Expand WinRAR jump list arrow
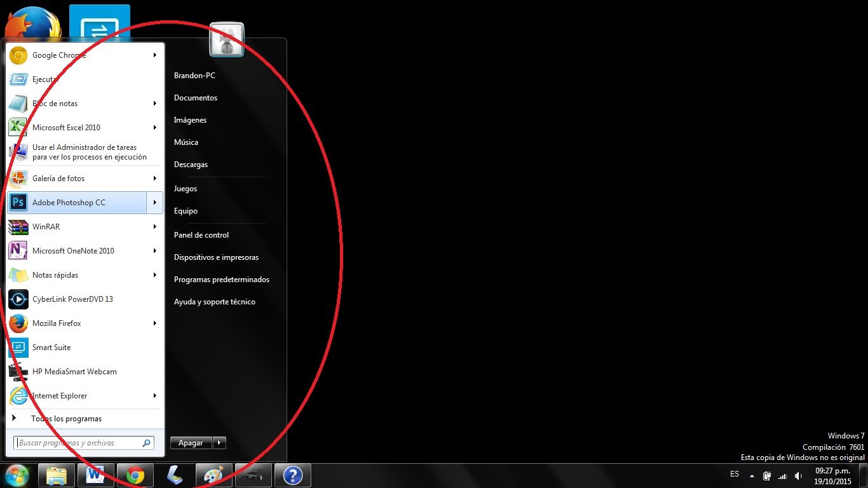 (155, 227)
